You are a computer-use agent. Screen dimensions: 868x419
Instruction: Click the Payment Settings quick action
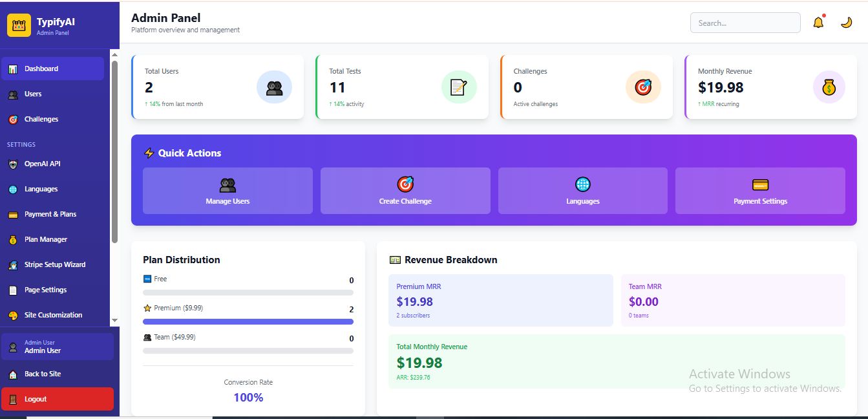click(x=760, y=191)
